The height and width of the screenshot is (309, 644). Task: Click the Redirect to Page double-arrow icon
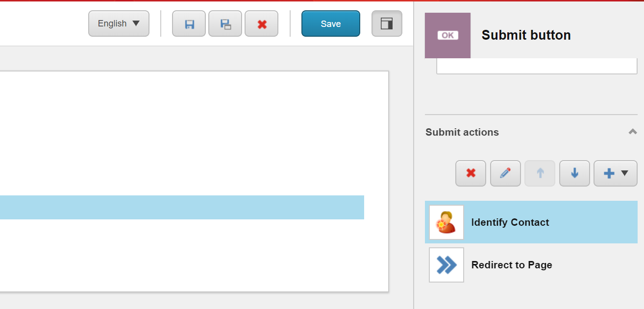(446, 265)
